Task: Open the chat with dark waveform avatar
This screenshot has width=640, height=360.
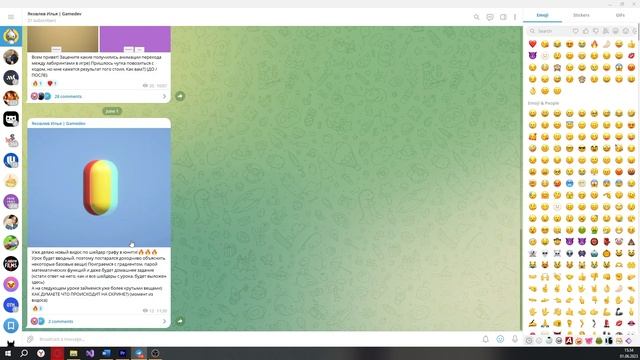Action: point(11,78)
